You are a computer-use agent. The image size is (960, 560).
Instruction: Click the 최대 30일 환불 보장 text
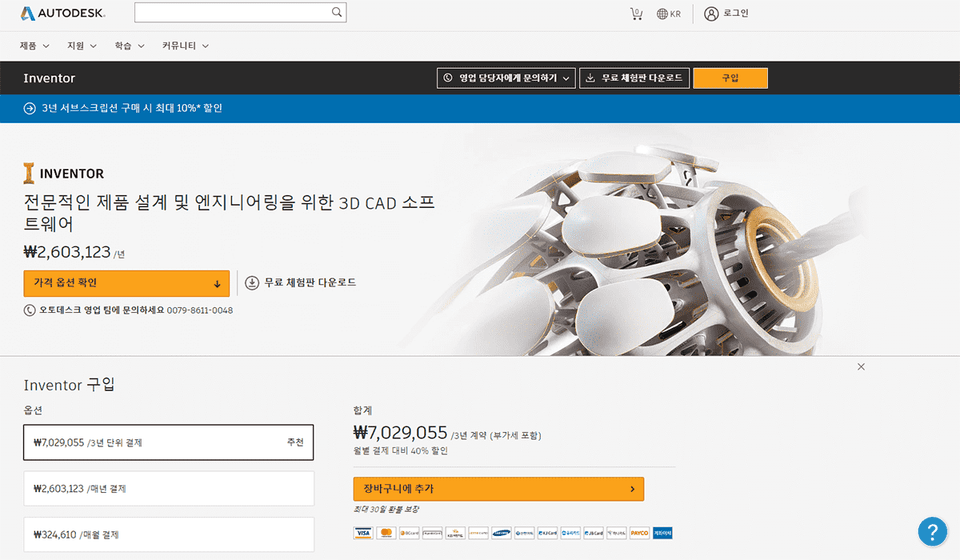point(386,509)
